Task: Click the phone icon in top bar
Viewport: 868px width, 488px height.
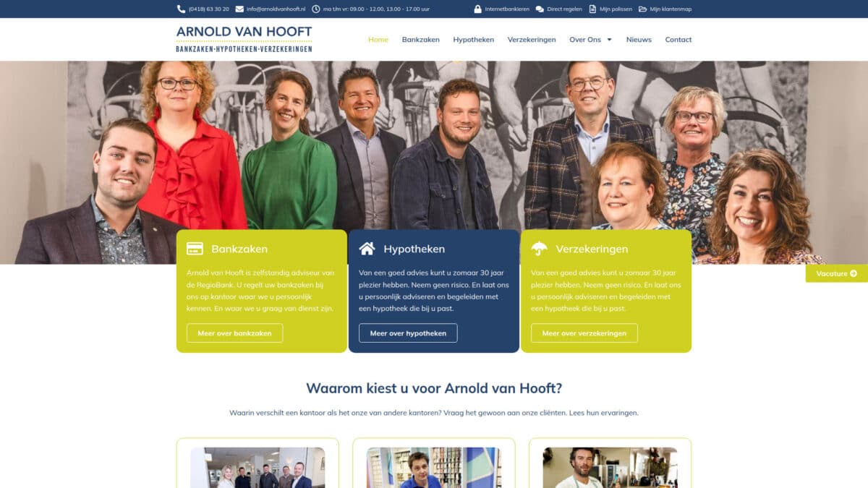Action: tap(181, 9)
